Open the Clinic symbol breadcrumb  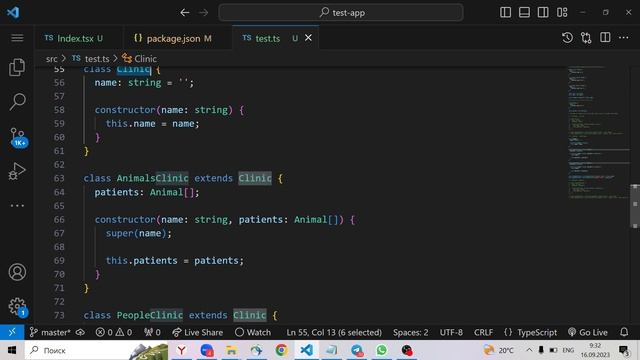coord(139,59)
